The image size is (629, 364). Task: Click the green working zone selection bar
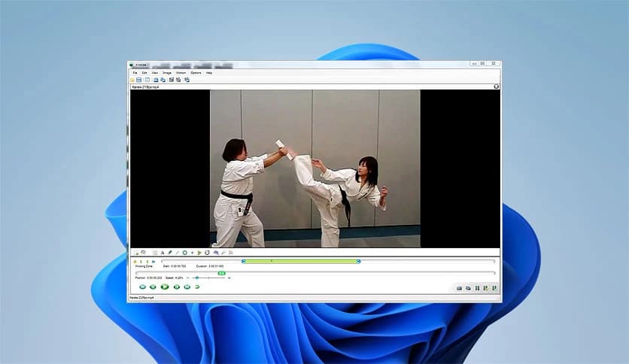click(301, 262)
